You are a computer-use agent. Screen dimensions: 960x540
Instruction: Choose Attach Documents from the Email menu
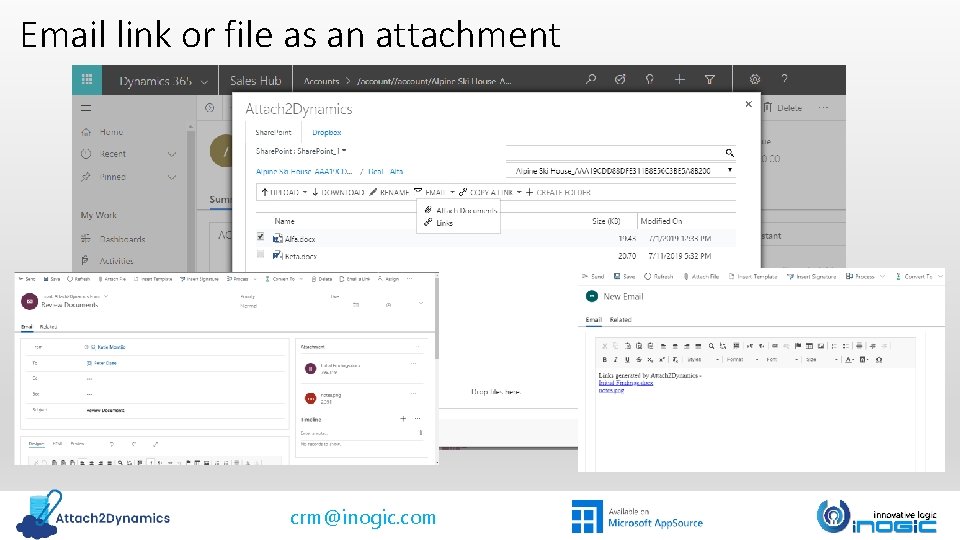point(460,210)
